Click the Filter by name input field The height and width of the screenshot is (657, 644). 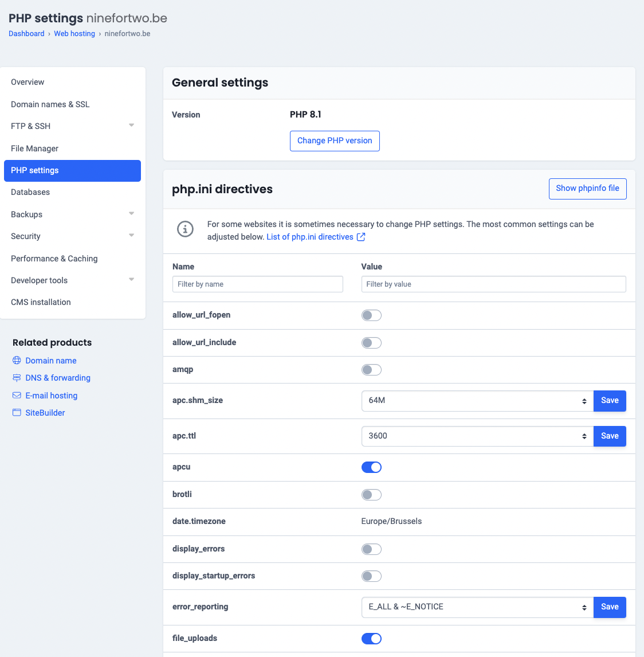(257, 284)
